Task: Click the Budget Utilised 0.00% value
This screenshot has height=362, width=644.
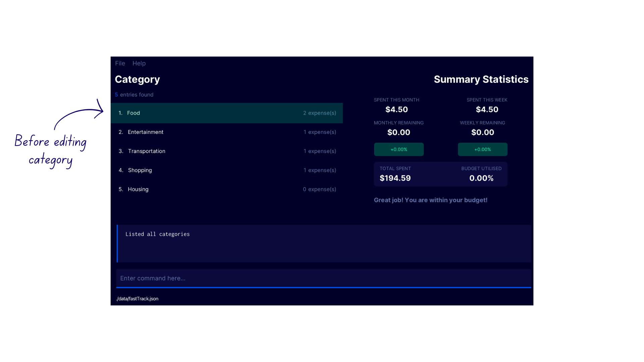Action: [x=481, y=178]
